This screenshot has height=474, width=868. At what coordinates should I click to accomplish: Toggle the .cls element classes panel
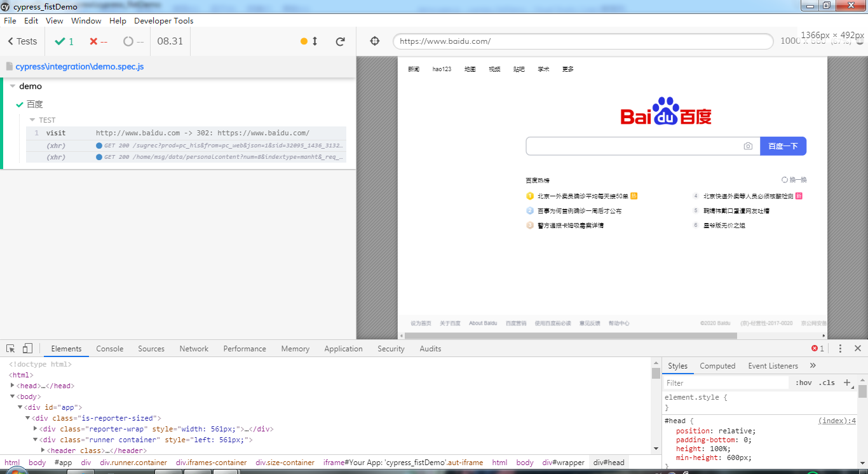click(x=827, y=383)
